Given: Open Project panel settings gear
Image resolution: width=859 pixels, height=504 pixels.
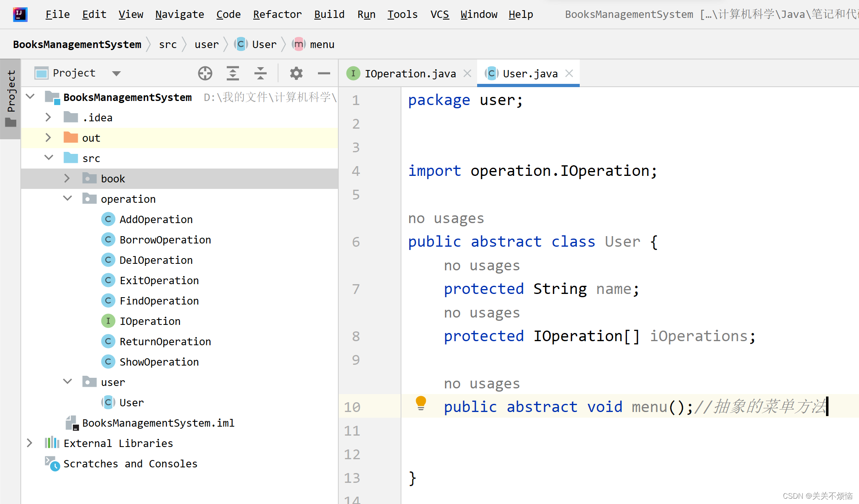Looking at the screenshot, I should [296, 73].
